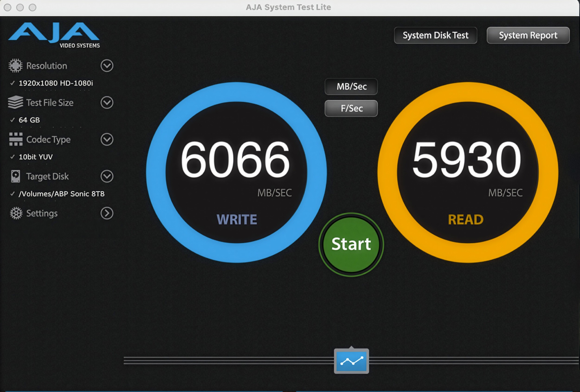Select the /Volumes/ABP Sonic 8TB disk entry
This screenshot has height=392, width=580.
coord(61,194)
